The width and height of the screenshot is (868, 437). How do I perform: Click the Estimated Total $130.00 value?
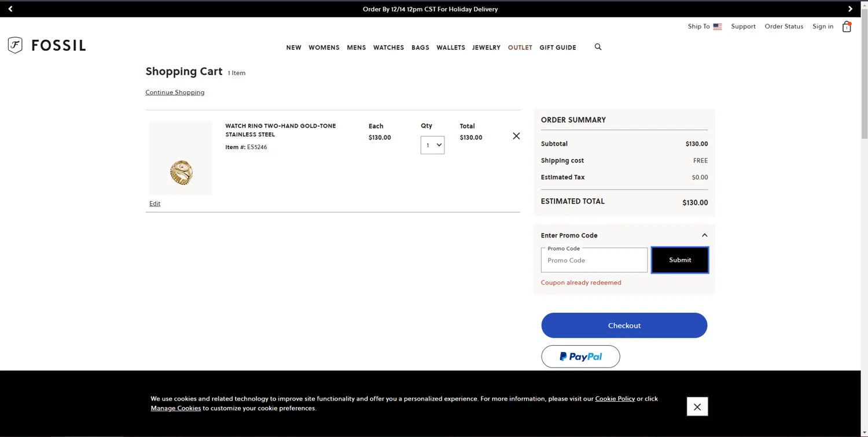click(695, 203)
